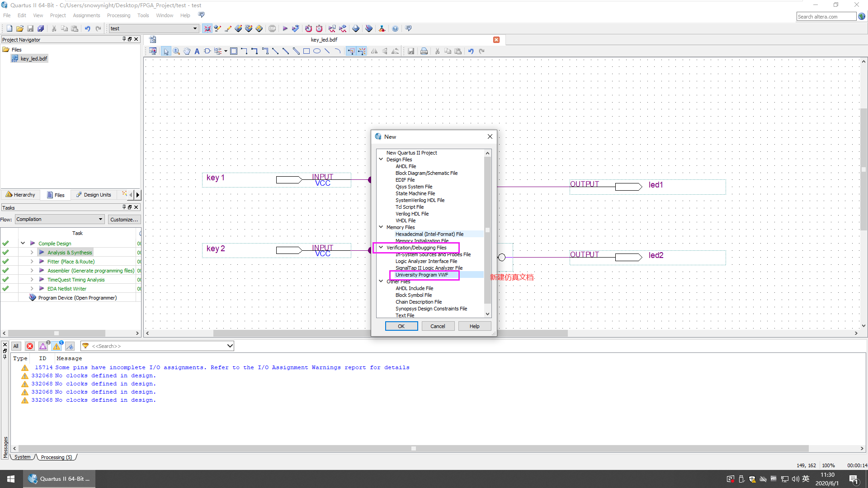Switch to Processing tab in message panel

point(56,457)
